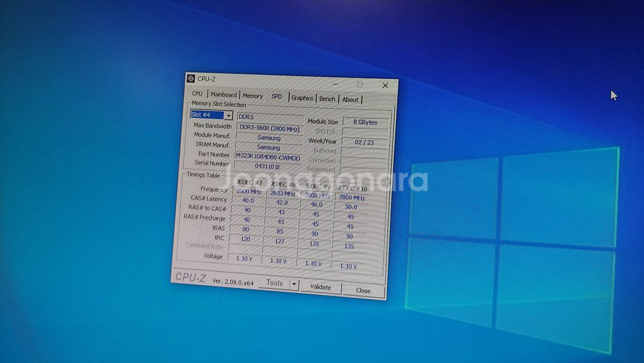Screen dimensions: 644x363
Task: Open the Mainboard tab
Action: pyautogui.click(x=223, y=95)
